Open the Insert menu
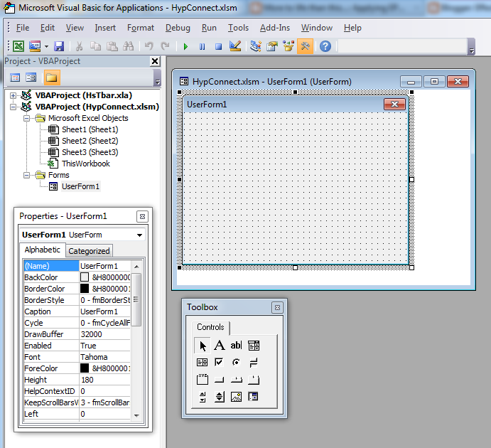491x448 pixels. click(x=105, y=28)
